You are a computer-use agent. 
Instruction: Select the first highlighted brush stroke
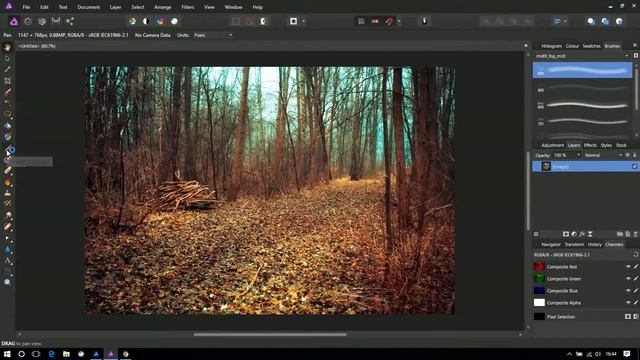click(582, 70)
